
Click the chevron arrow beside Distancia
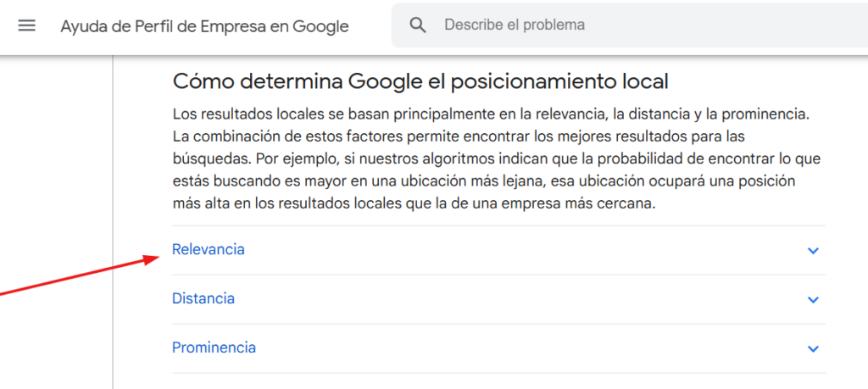(813, 300)
